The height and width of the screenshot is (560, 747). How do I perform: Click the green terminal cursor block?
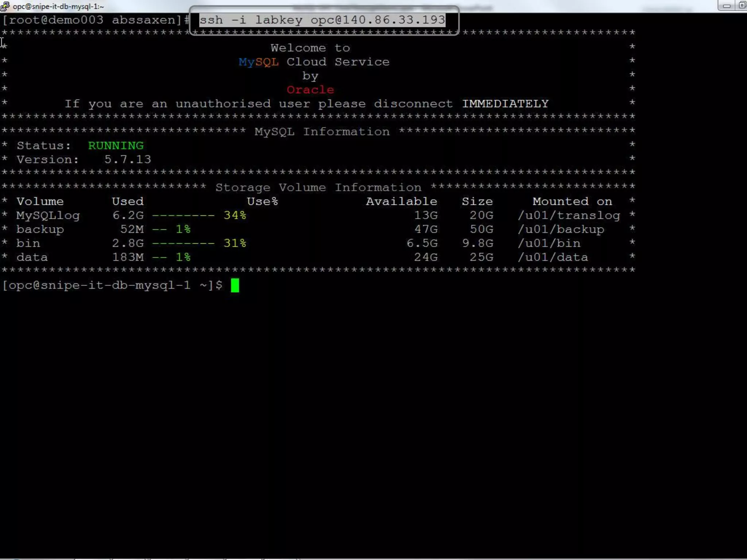coord(235,285)
